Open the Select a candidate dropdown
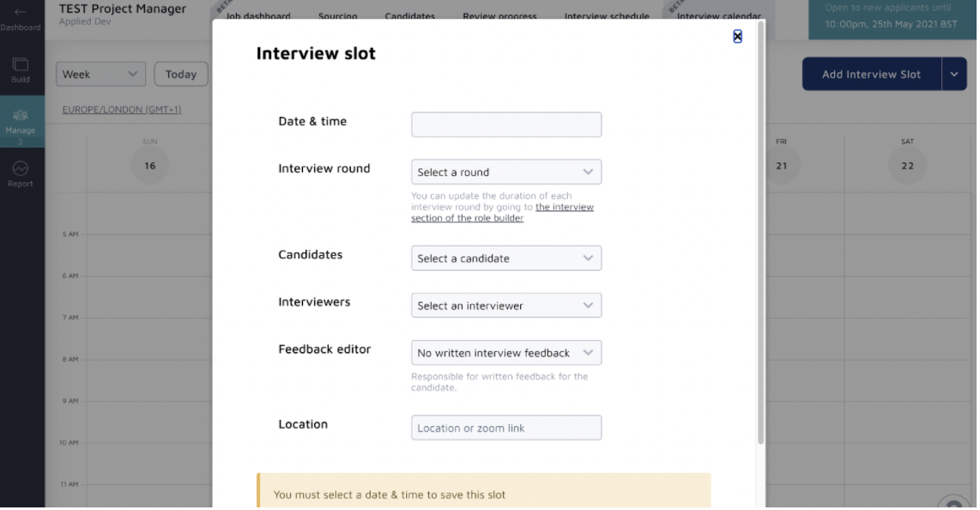This screenshot has height=510, width=980. pyautogui.click(x=506, y=258)
